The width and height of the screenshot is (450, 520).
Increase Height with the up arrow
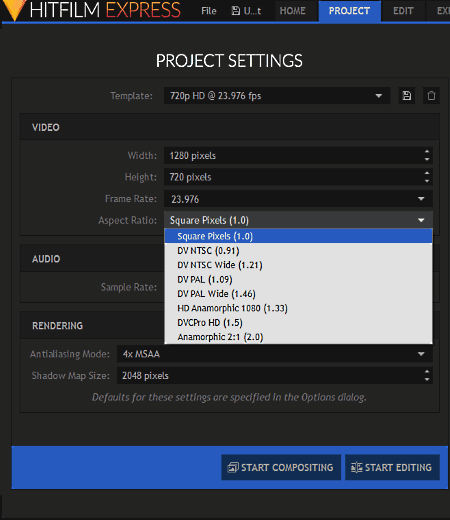(x=427, y=173)
